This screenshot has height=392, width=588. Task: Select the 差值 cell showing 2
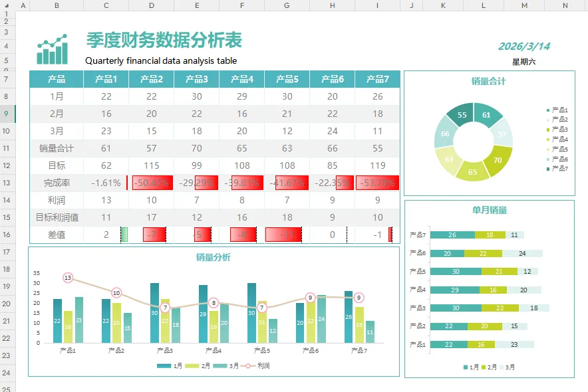(x=106, y=235)
